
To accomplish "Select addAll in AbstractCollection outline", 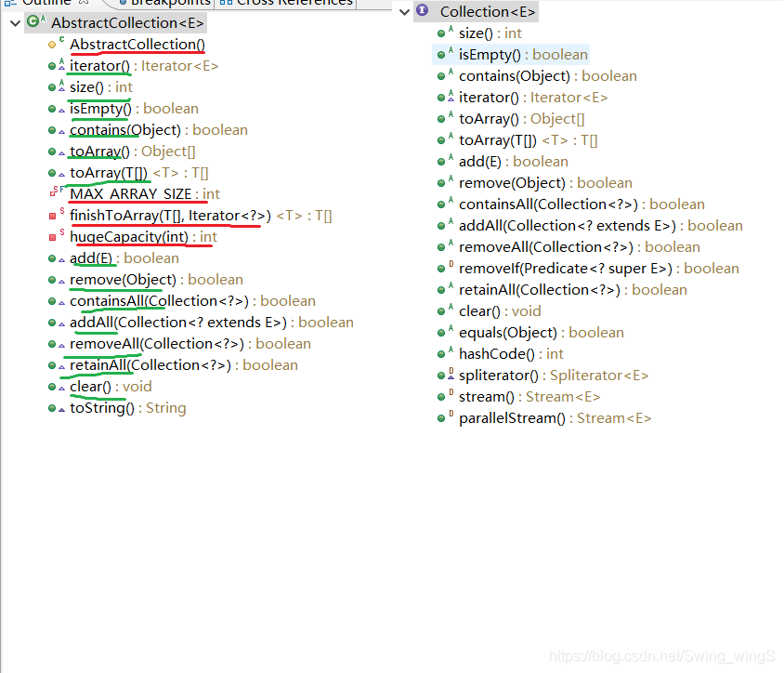I will pyautogui.click(x=212, y=323).
